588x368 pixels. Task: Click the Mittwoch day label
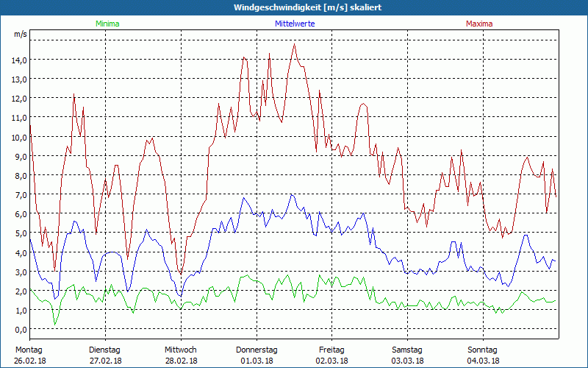click(x=180, y=350)
